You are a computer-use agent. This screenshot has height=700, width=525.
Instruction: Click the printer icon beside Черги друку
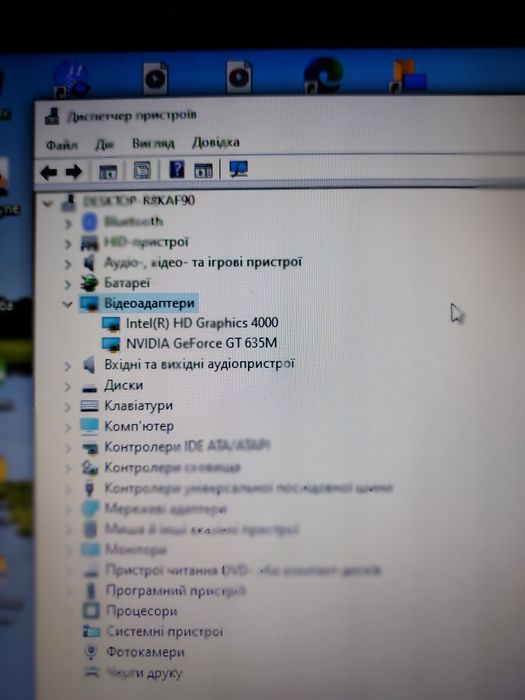pyautogui.click(x=92, y=672)
